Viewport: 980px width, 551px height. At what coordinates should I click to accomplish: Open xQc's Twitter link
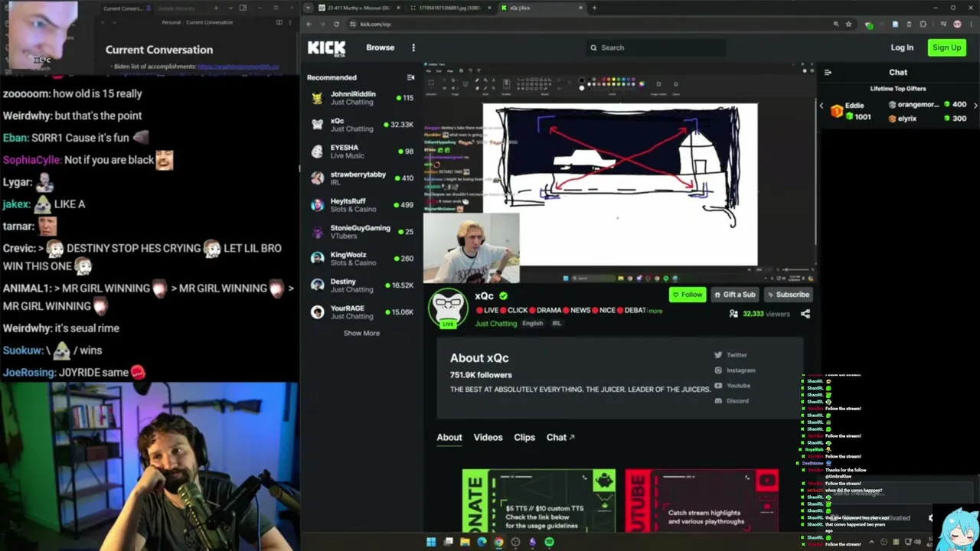pyautogui.click(x=730, y=355)
